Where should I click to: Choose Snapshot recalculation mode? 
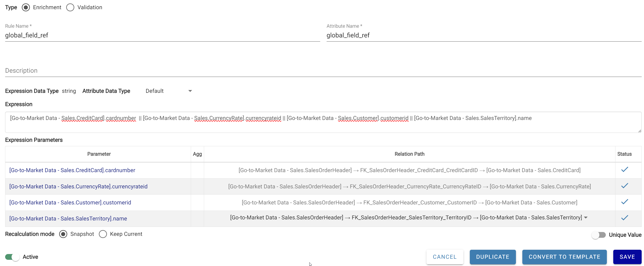tap(63, 234)
